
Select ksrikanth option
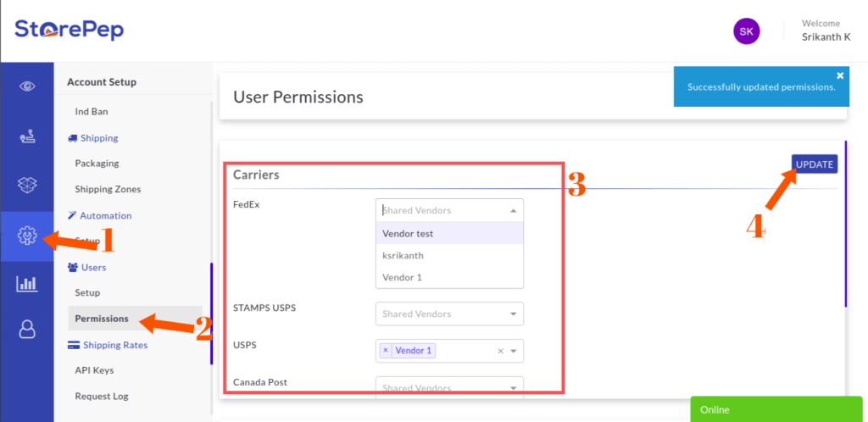pos(449,256)
